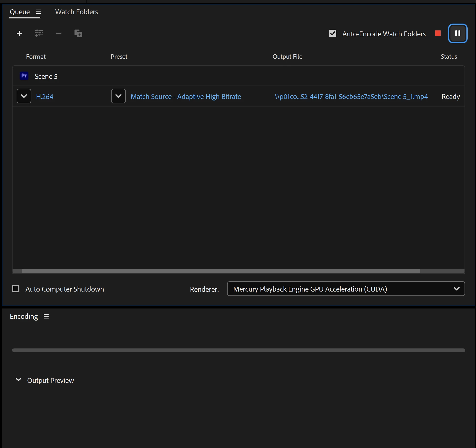This screenshot has height=448, width=476.
Task: Click the Remove minus icon
Action: click(58, 33)
